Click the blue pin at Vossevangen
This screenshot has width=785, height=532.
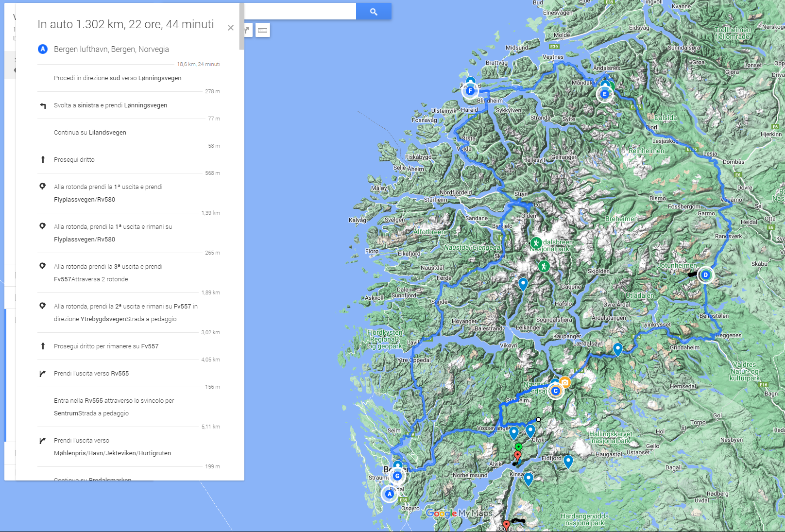(x=514, y=432)
